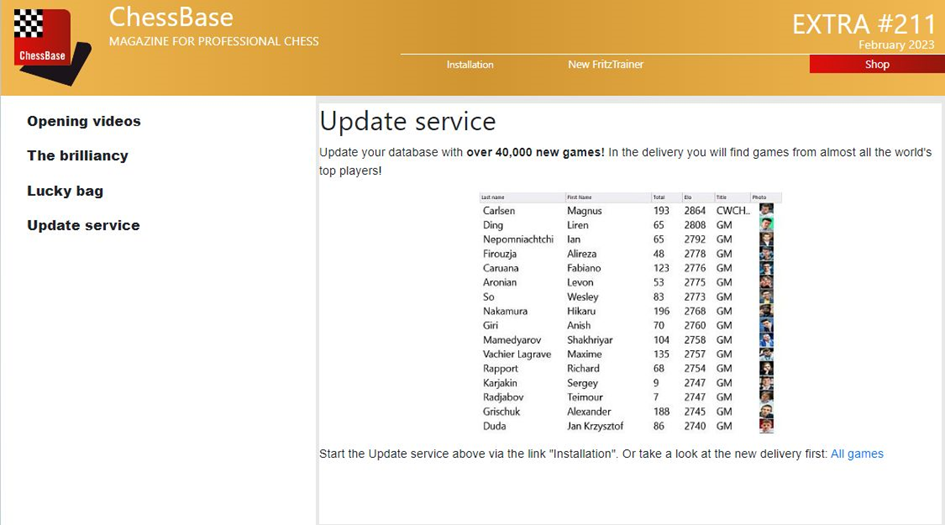Click Magazine for Professional Chess subtitle

pos(214,42)
